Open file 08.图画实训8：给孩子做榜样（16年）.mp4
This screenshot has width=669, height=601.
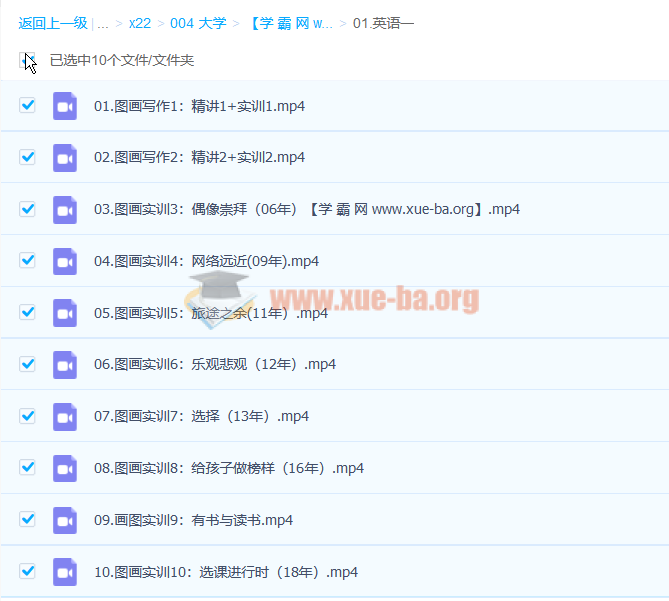point(228,468)
